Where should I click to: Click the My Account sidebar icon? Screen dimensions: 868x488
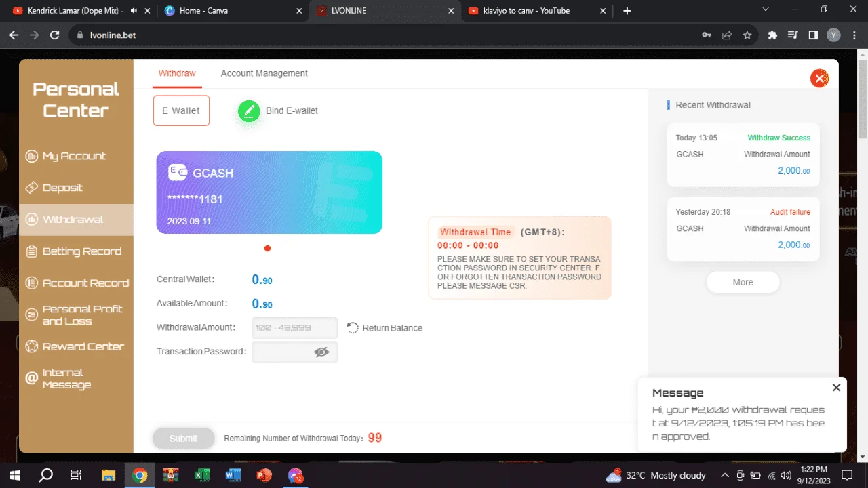coord(31,157)
